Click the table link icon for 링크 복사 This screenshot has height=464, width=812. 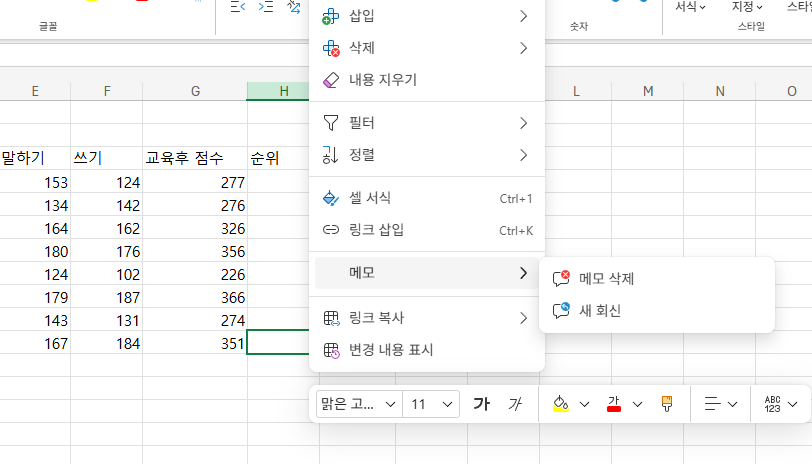(x=331, y=318)
